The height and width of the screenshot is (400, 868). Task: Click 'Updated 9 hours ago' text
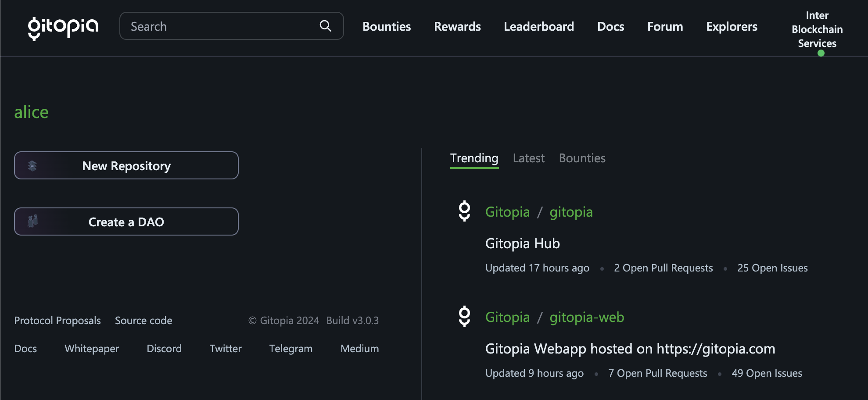coord(534,373)
